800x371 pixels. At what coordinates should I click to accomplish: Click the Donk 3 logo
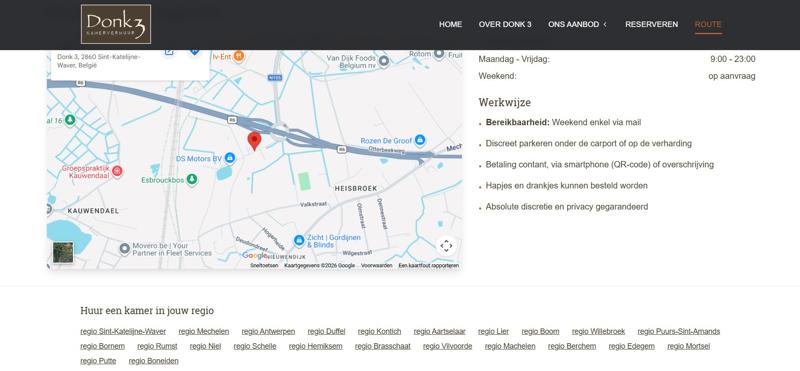[116, 24]
